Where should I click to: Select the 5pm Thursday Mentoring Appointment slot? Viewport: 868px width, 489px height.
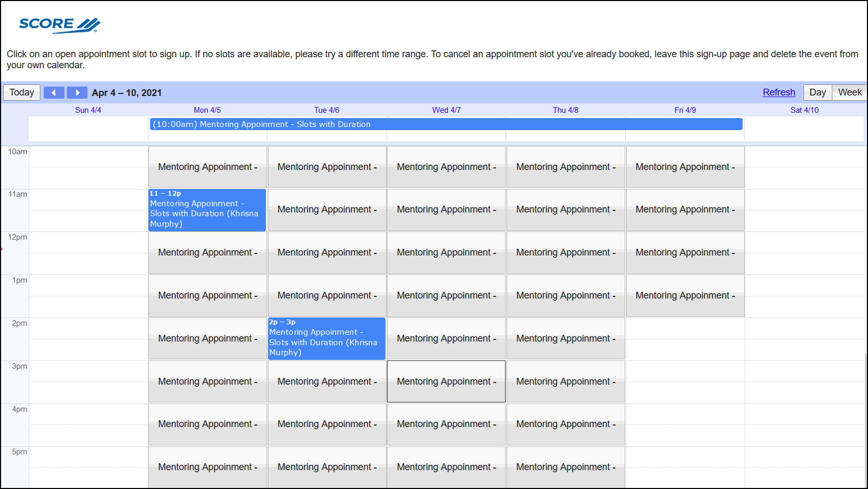click(x=565, y=467)
